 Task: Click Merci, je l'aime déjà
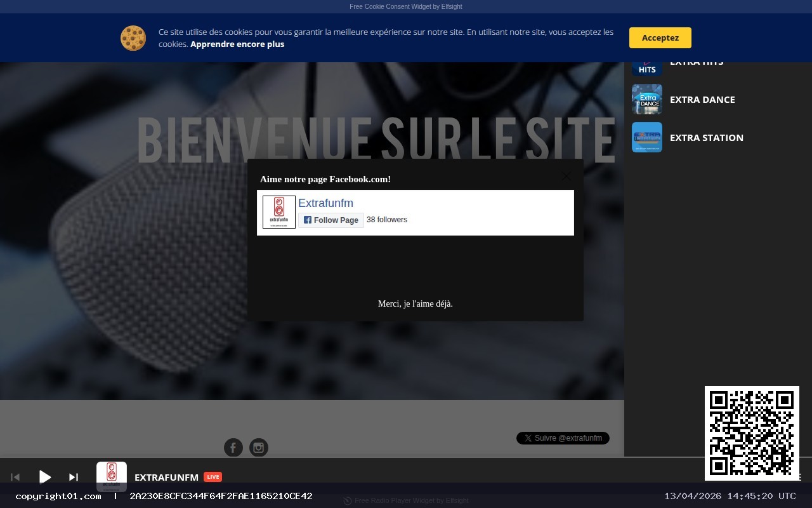[x=415, y=304]
